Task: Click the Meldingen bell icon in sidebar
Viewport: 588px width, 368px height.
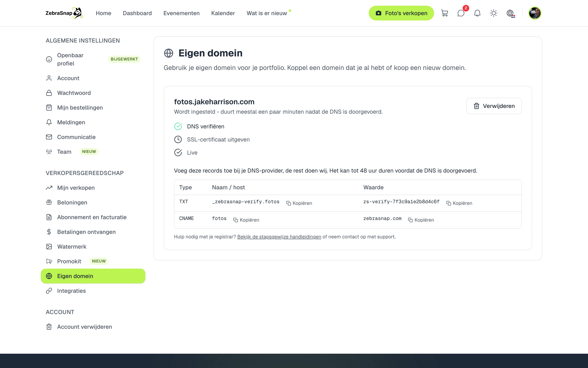Action: (49, 122)
